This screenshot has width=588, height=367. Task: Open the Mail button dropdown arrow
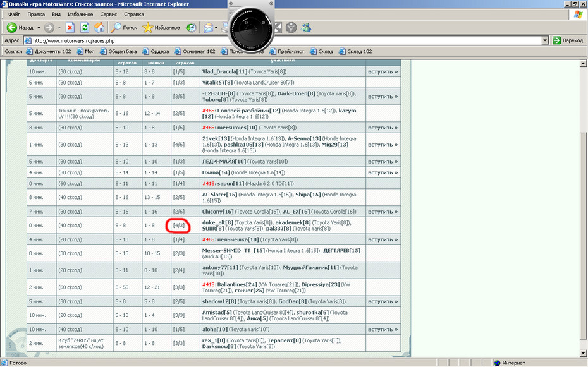coord(216,27)
